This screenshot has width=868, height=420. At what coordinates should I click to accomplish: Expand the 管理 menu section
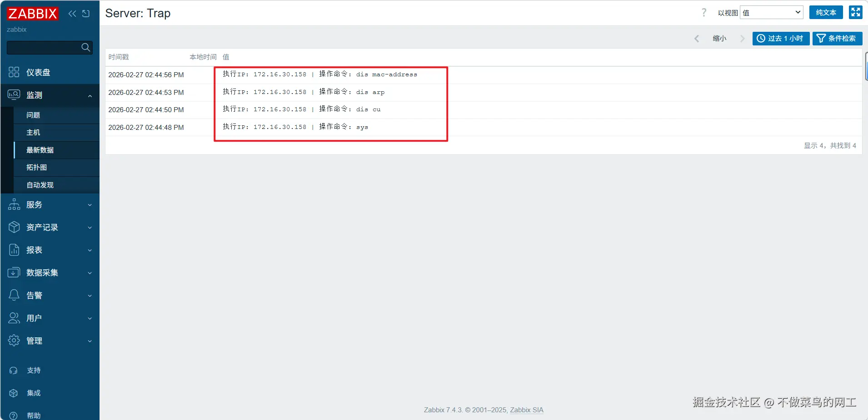90,341
